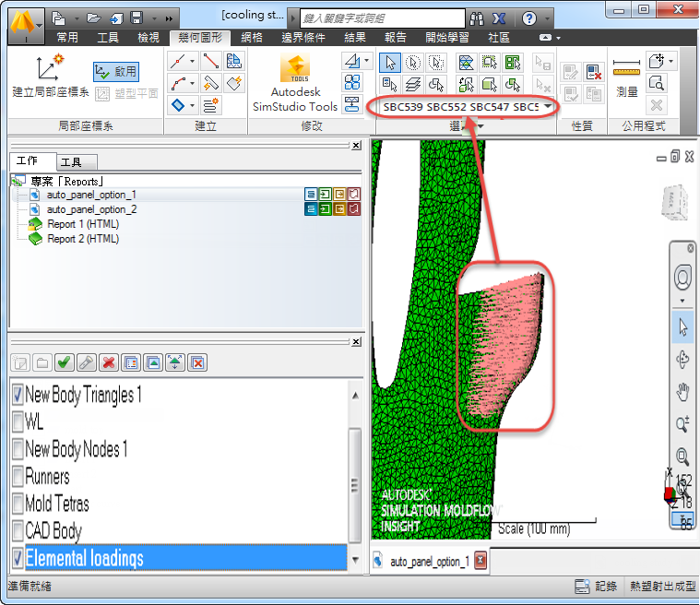Switch to the 結果 results ribbon tab

tap(355, 38)
